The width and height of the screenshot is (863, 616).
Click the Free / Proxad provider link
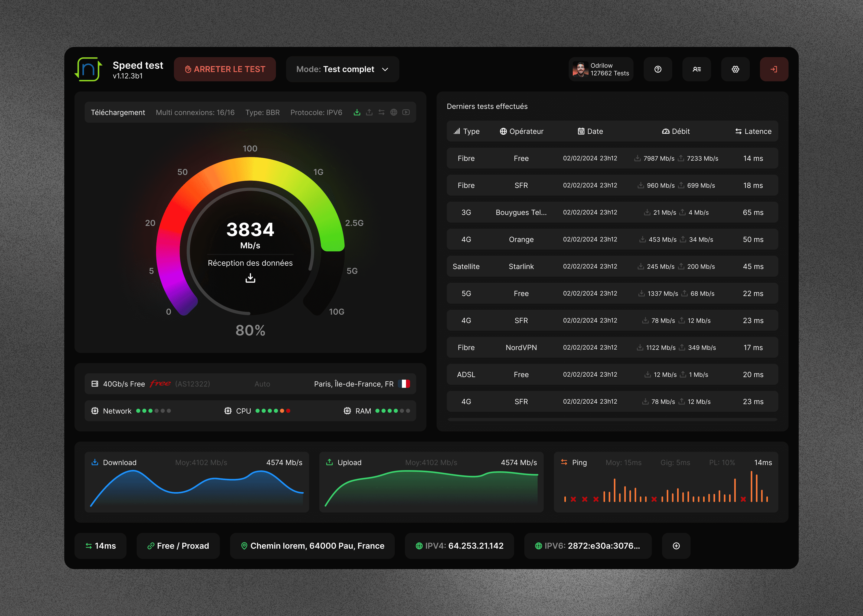click(178, 546)
